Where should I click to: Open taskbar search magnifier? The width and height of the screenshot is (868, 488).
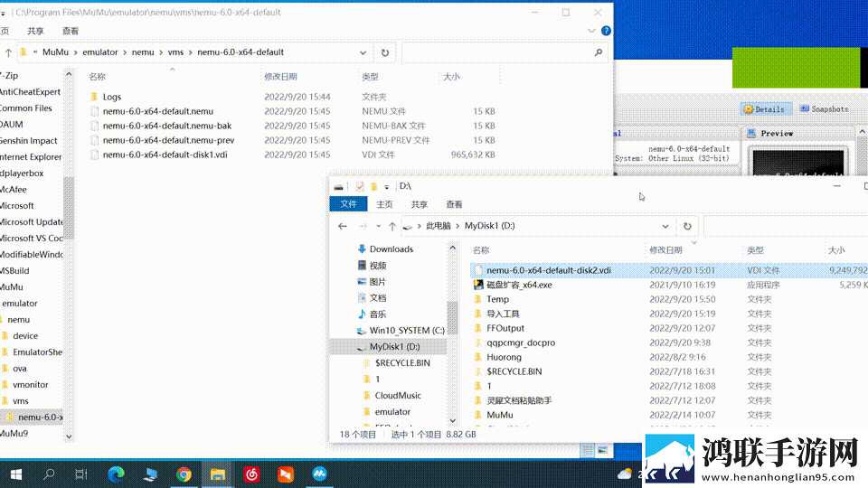coord(49,474)
